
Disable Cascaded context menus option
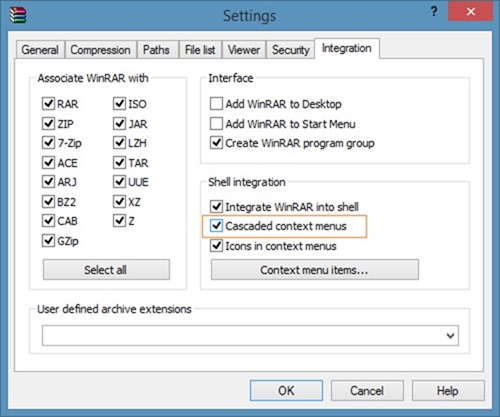click(x=216, y=226)
